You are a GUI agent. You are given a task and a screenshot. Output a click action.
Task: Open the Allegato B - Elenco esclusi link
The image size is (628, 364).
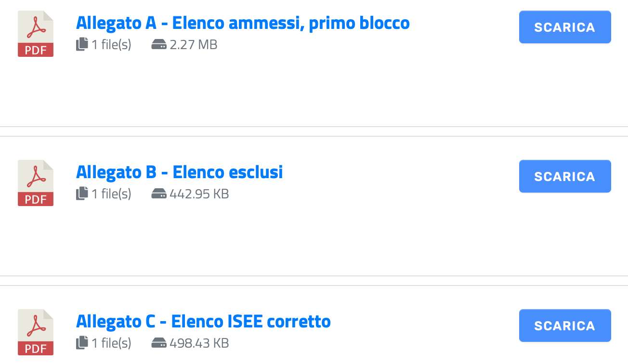click(x=180, y=172)
